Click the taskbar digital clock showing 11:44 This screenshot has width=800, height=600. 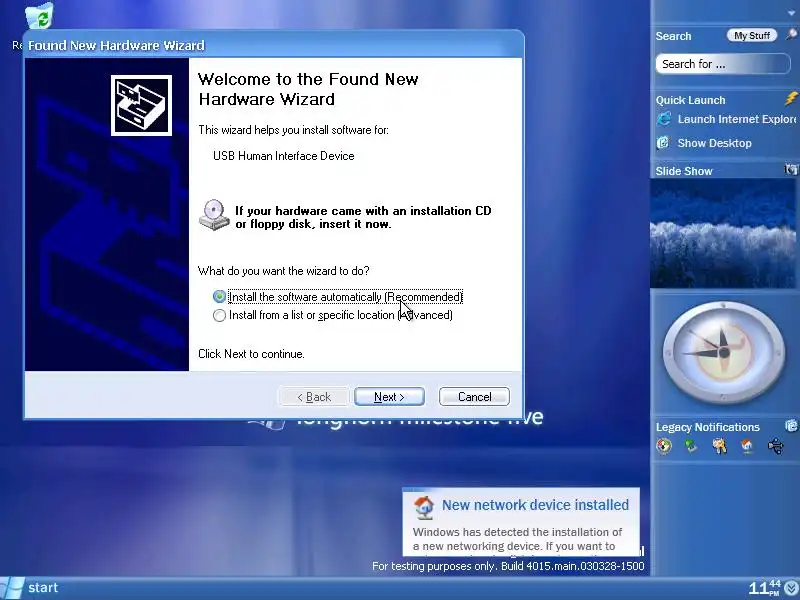[764, 588]
